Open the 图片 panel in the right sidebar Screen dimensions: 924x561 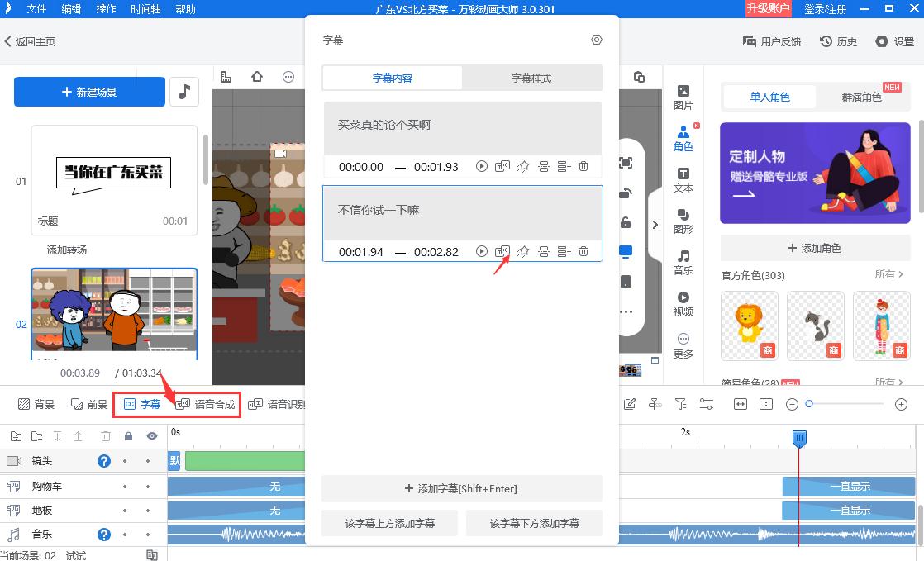[x=683, y=97]
